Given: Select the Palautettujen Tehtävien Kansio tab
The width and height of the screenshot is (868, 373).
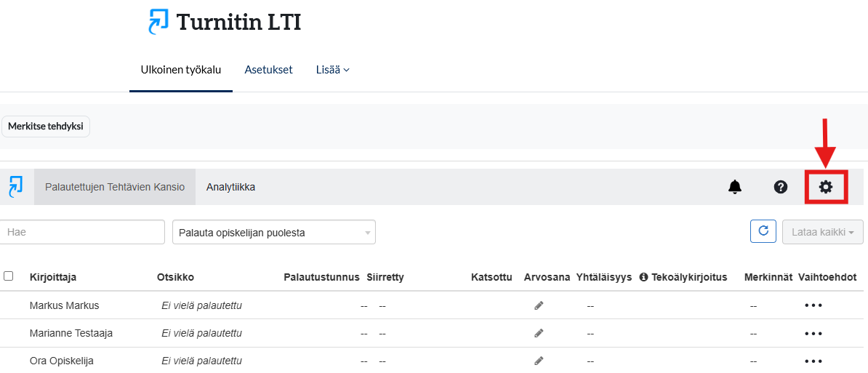Looking at the screenshot, I should click(115, 187).
